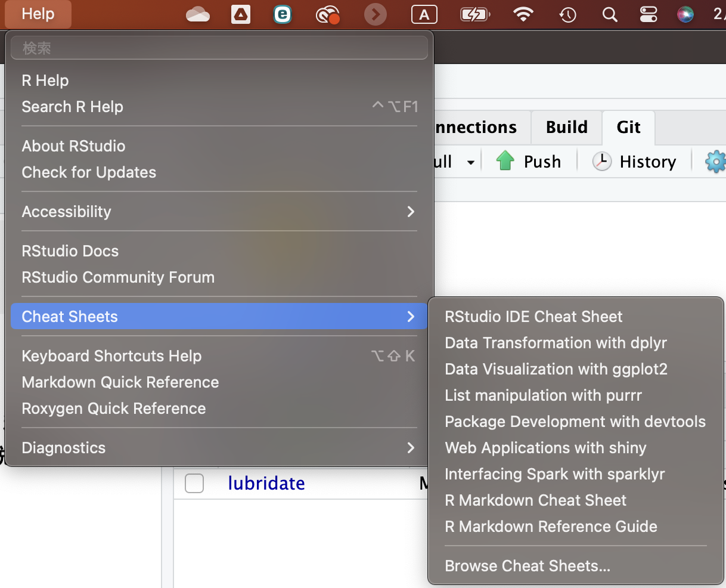Choose Data Visualization with ggplot2
The image size is (726, 588).
576,369
